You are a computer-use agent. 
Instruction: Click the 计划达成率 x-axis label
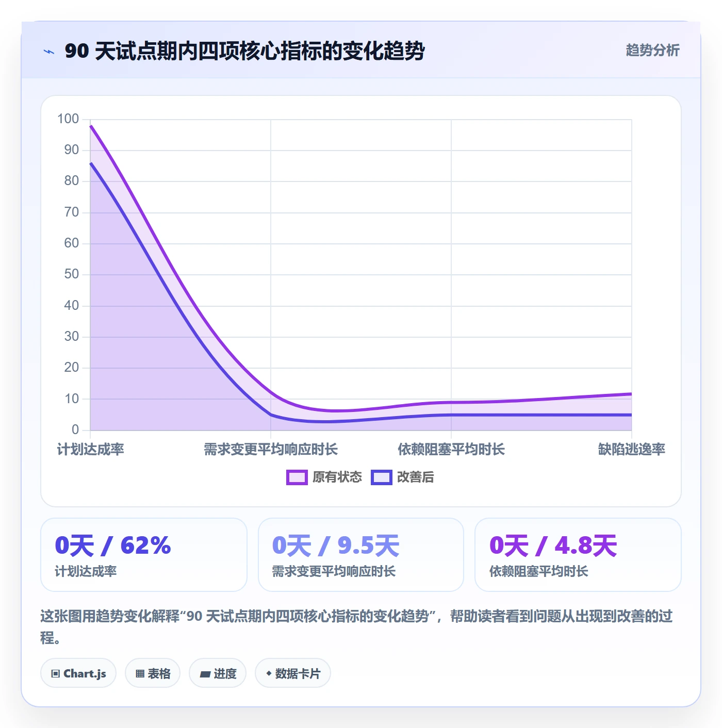click(x=91, y=450)
